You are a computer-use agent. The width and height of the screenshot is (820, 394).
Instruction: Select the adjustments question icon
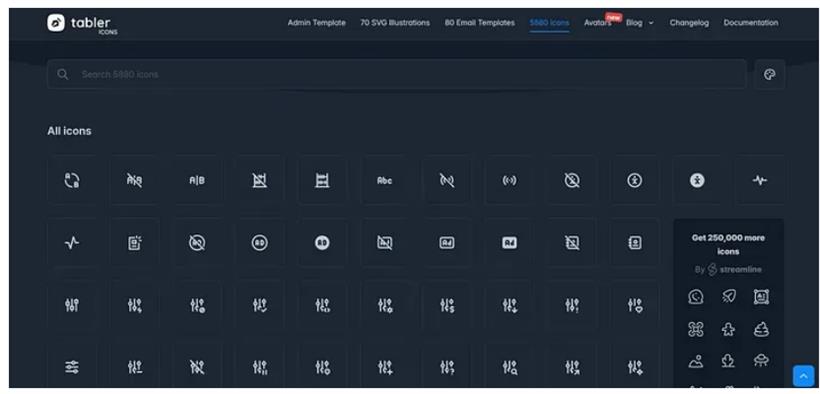447,367
